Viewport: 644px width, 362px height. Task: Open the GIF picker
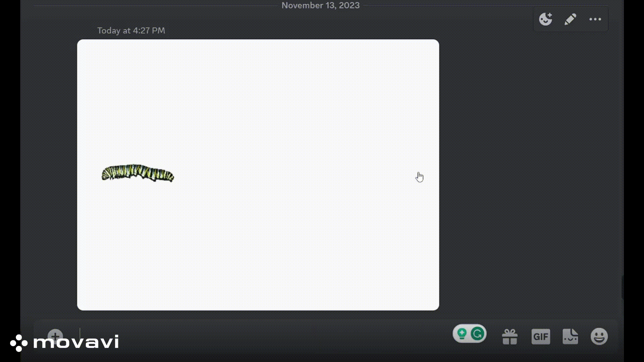(x=541, y=336)
